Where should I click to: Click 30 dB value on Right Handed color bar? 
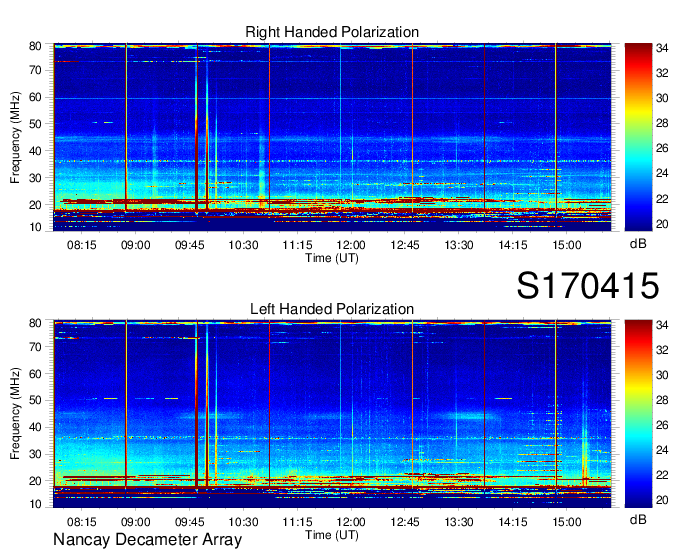tap(662, 98)
